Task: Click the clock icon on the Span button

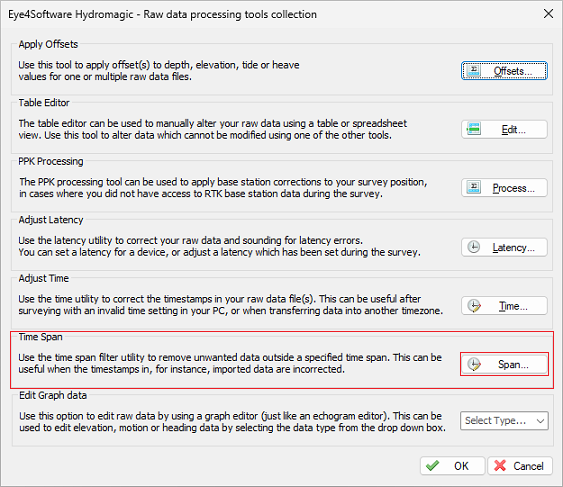Action: [474, 365]
